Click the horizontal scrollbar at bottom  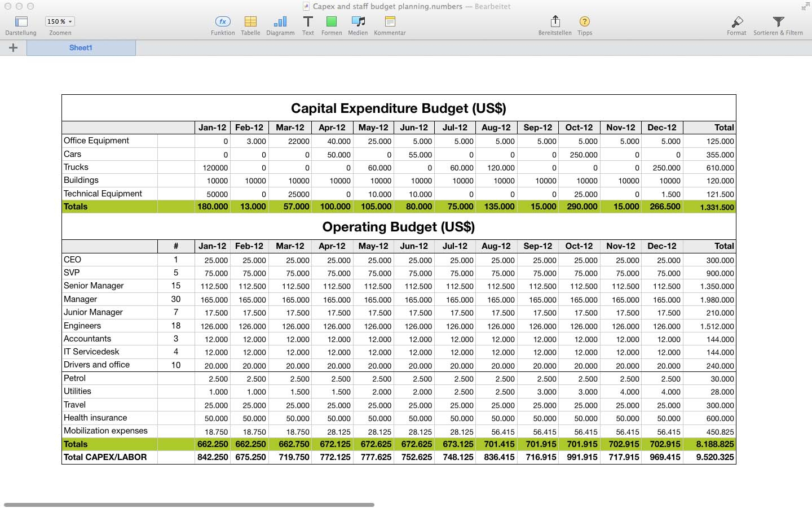(189, 505)
